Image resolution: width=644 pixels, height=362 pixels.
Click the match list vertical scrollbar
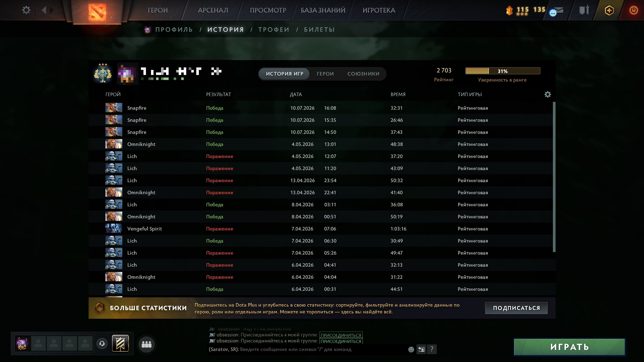(554, 177)
